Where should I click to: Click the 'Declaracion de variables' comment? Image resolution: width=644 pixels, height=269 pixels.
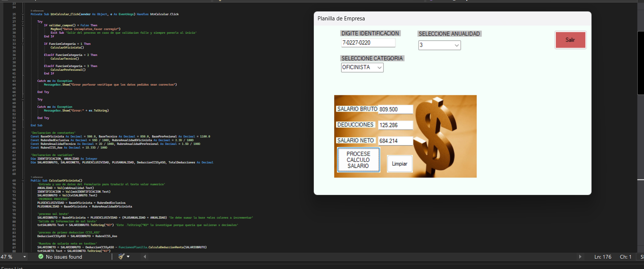click(x=52, y=155)
